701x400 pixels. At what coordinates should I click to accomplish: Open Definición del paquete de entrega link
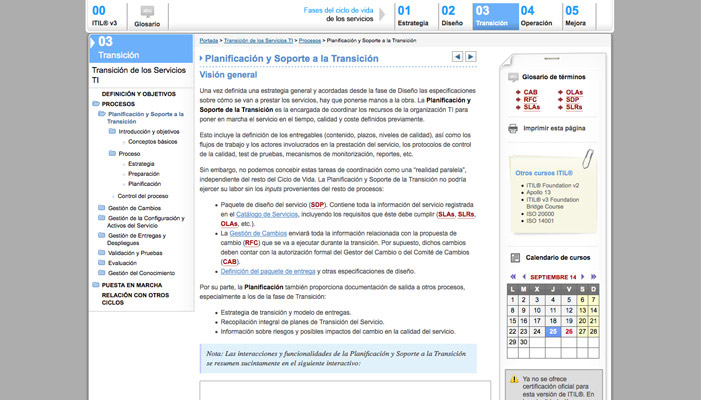point(268,271)
